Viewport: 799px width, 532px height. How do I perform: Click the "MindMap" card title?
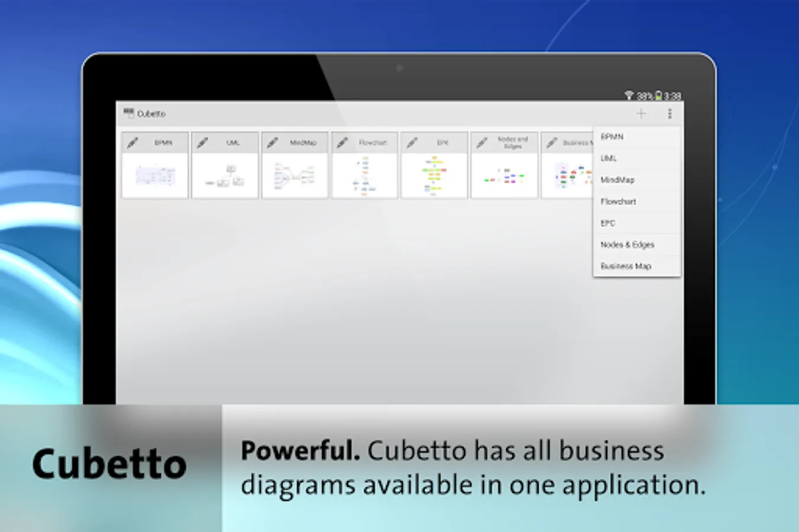303,142
